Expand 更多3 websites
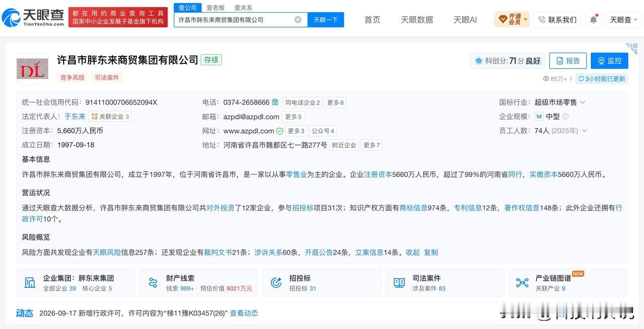Screen dimensions: 644x329 click(296, 131)
